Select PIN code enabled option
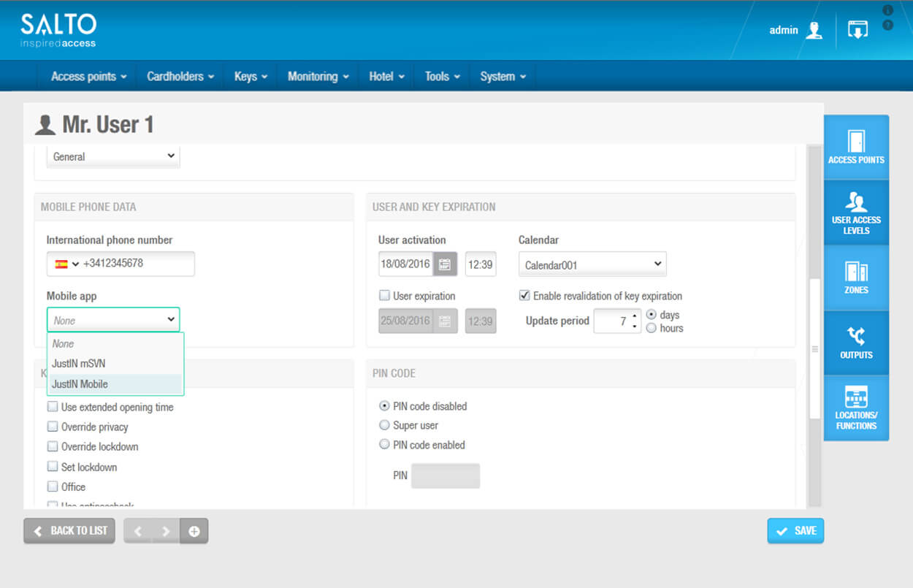 pyautogui.click(x=384, y=445)
